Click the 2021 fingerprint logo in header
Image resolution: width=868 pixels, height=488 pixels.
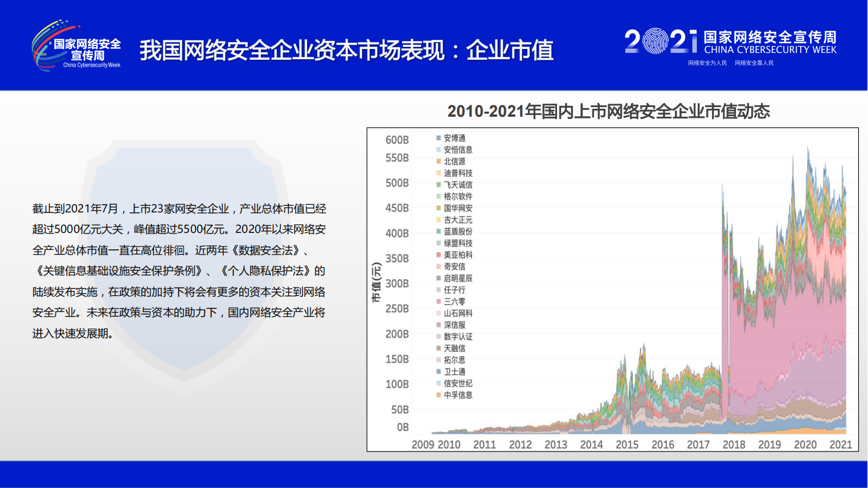(x=661, y=42)
